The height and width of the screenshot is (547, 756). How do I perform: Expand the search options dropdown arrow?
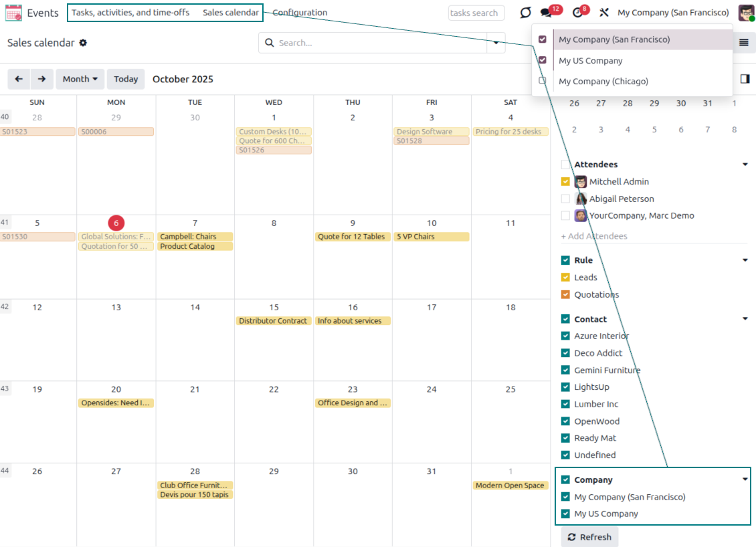click(x=496, y=43)
